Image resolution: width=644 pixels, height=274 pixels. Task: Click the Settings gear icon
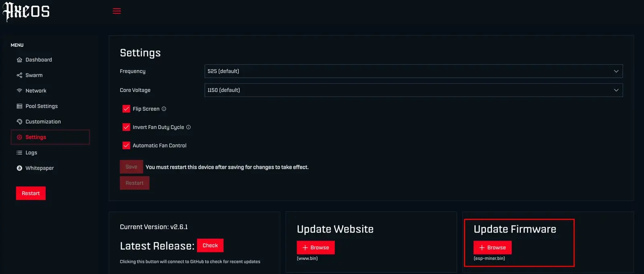click(x=19, y=137)
